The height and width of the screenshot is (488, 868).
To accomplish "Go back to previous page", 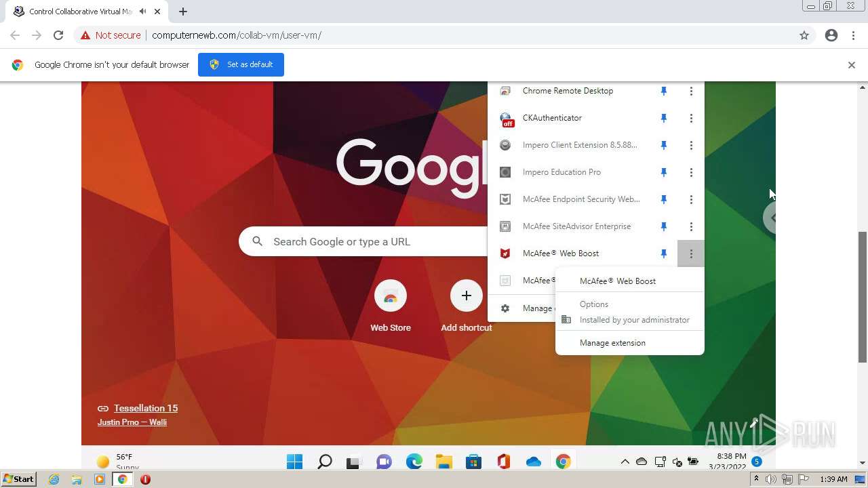I will tap(15, 35).
